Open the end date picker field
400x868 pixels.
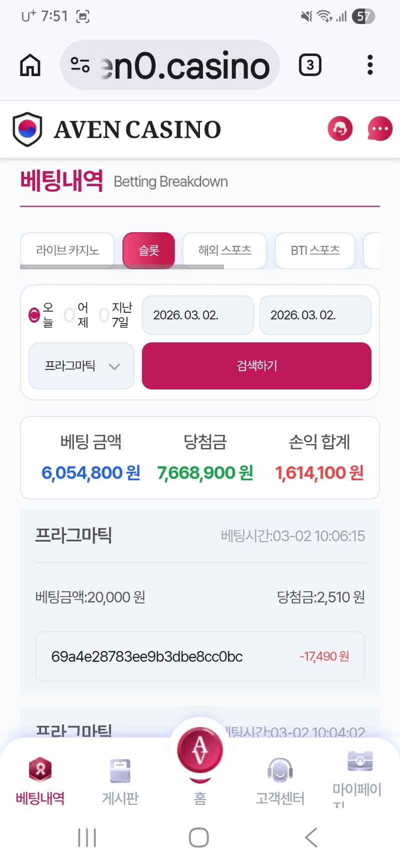(x=315, y=315)
